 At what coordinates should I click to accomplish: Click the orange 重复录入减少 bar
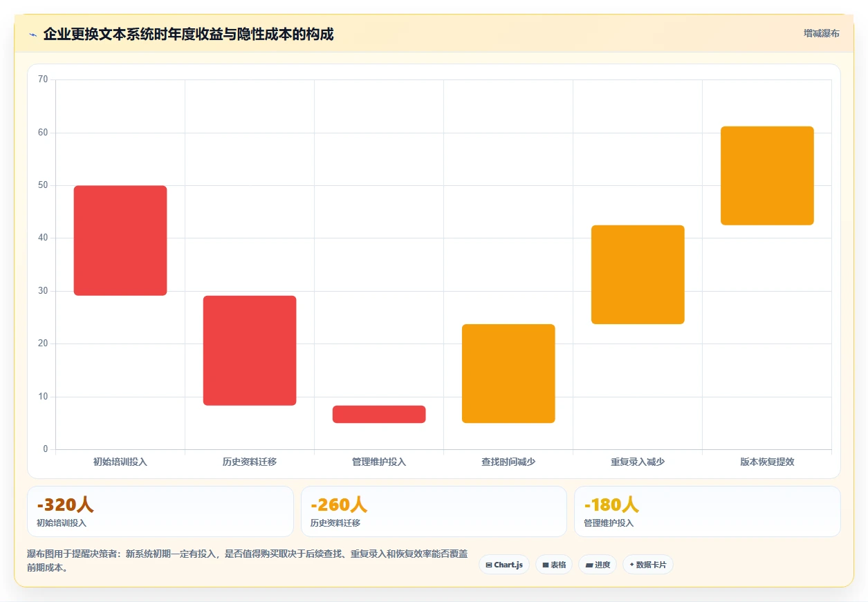coord(638,274)
